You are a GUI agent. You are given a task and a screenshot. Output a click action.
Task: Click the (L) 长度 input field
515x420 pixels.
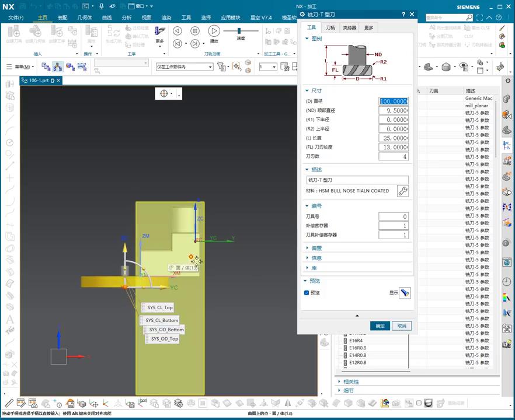click(x=394, y=138)
